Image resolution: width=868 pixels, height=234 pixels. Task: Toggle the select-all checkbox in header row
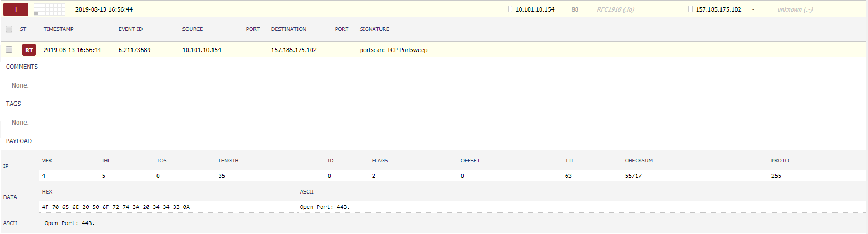pyautogui.click(x=9, y=29)
